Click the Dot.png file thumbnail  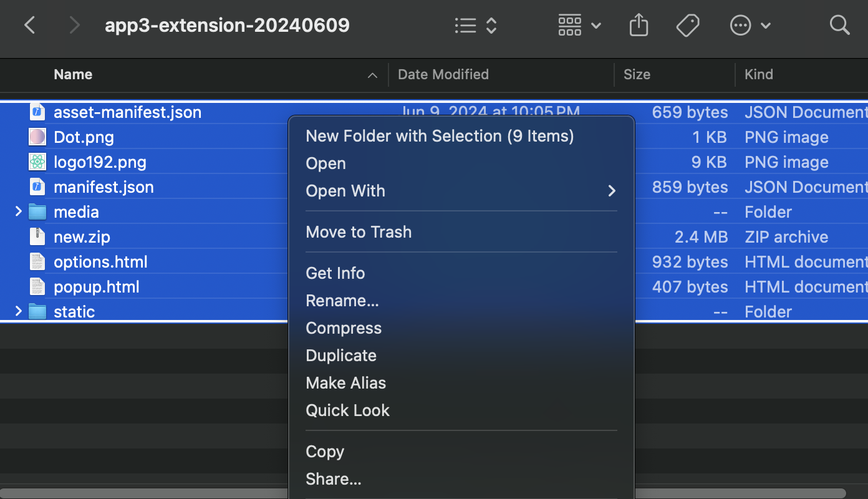tap(37, 137)
